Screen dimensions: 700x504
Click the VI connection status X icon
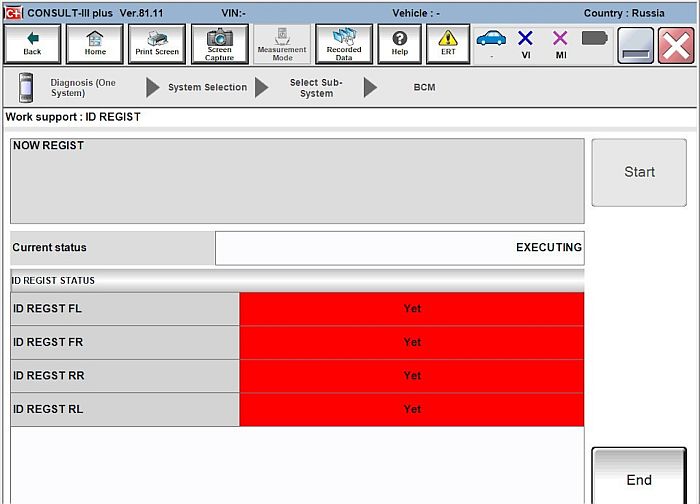coord(525,39)
